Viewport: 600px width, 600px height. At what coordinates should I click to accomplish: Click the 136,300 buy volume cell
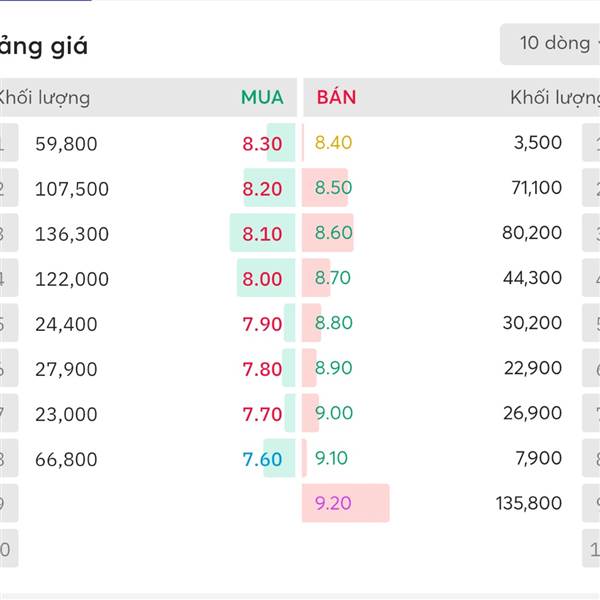point(72,234)
